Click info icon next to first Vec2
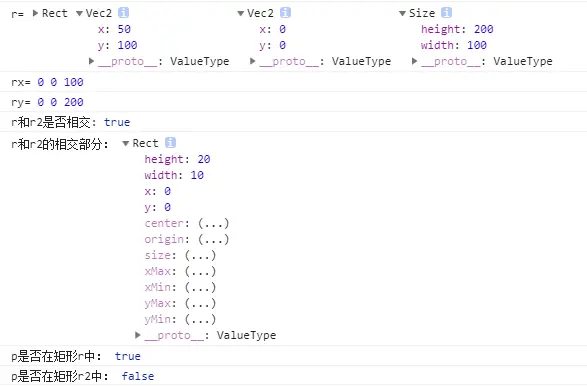Screen dimensions: 587x387 point(124,13)
